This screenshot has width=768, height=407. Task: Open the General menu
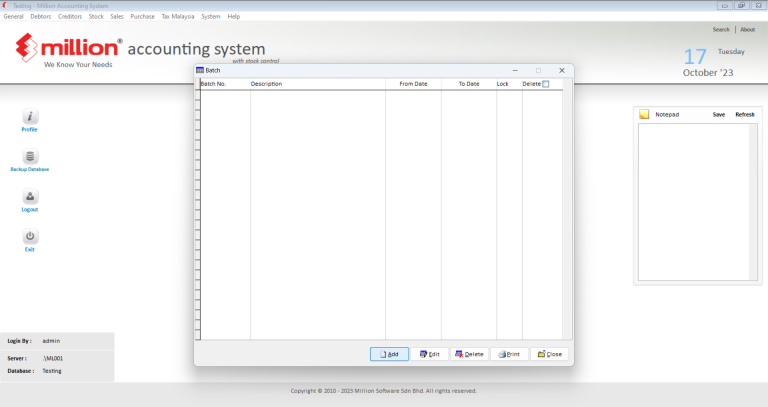tap(14, 16)
